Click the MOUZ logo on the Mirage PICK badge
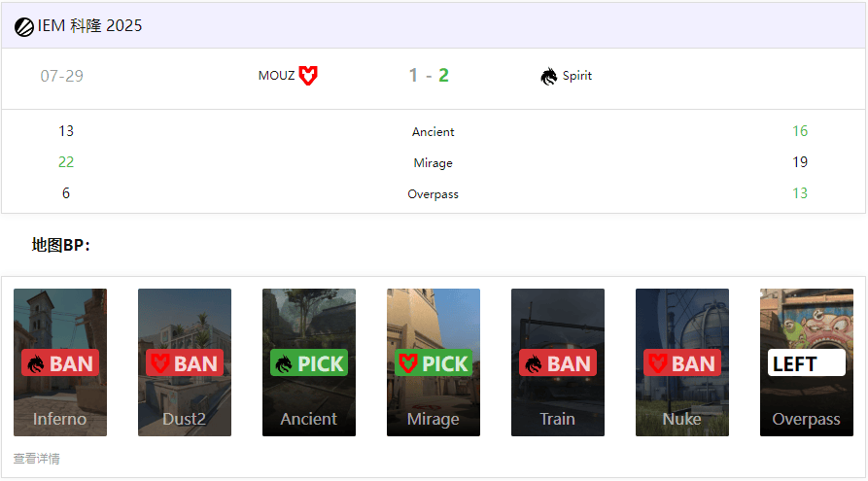Viewport: 868px width, 481px height. [408, 363]
